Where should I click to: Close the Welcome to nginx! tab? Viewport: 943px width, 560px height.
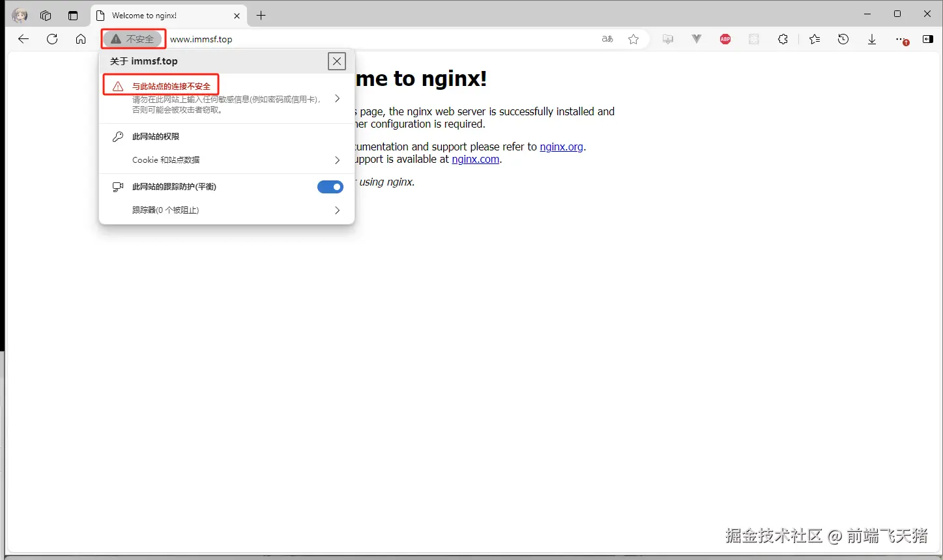point(237,16)
